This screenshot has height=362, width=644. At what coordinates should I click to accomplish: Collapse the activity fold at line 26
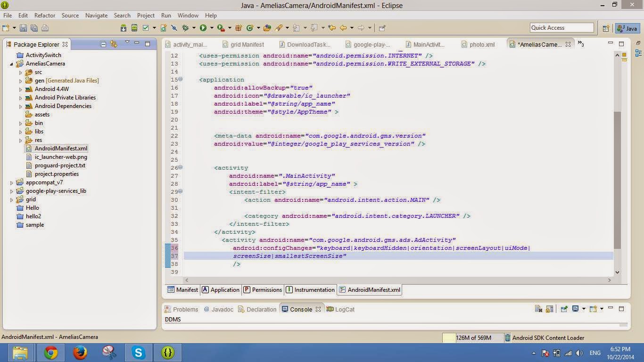[181, 167]
